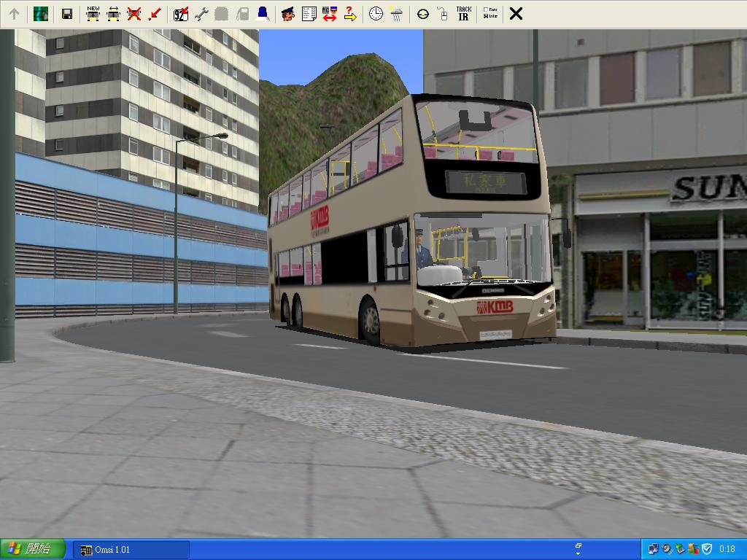Close Omsi with the black X icon
Image resolution: width=747 pixels, height=560 pixels.
pos(516,14)
